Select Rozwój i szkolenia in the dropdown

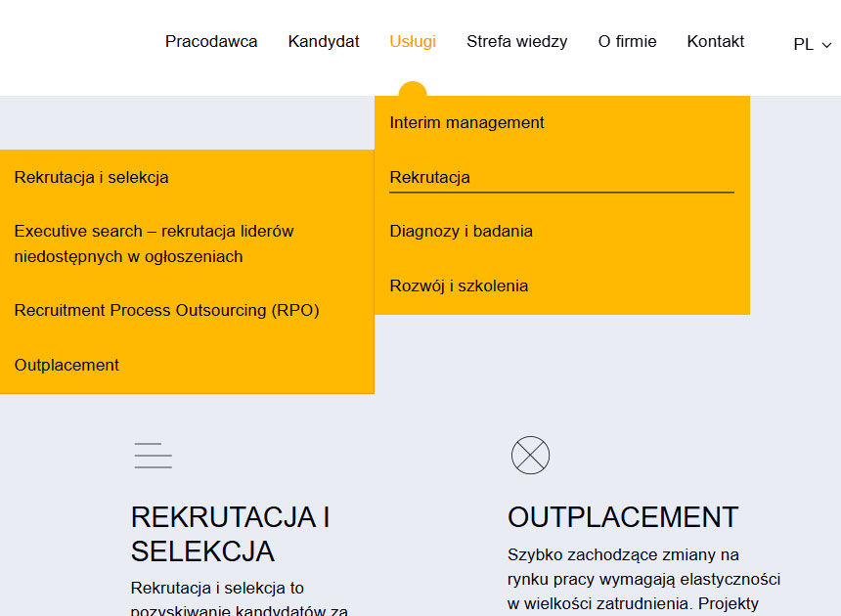[x=459, y=286]
